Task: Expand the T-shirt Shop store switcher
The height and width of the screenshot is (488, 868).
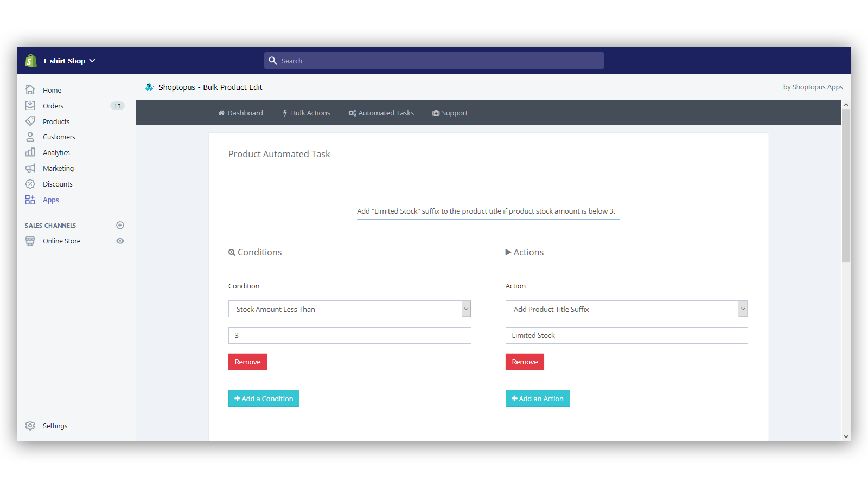Action: [69, 61]
